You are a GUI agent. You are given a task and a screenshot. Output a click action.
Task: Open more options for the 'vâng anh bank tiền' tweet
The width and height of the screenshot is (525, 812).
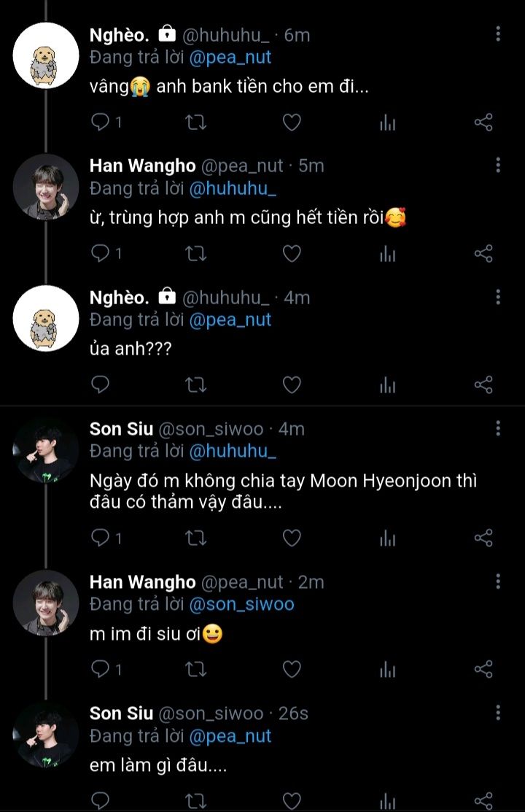click(498, 34)
